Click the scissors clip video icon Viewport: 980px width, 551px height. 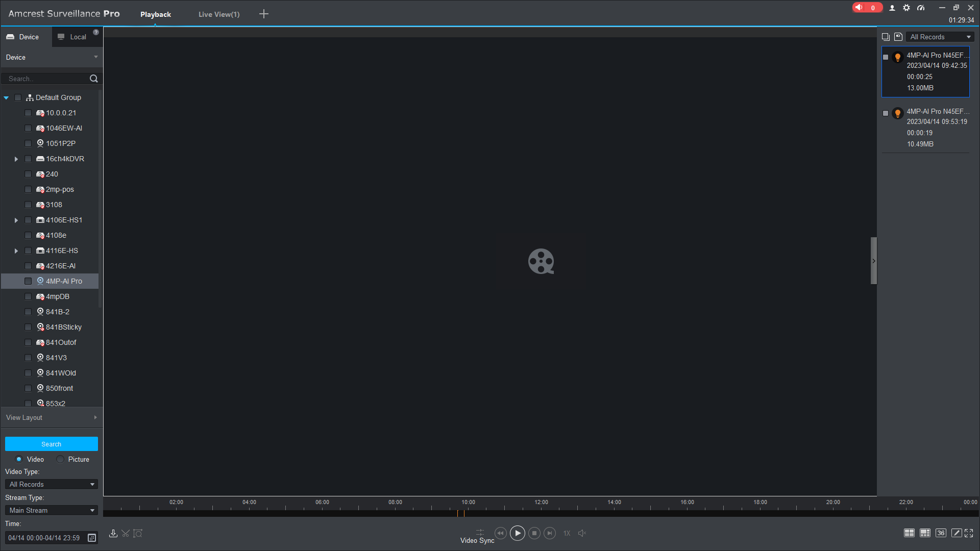pos(126,533)
